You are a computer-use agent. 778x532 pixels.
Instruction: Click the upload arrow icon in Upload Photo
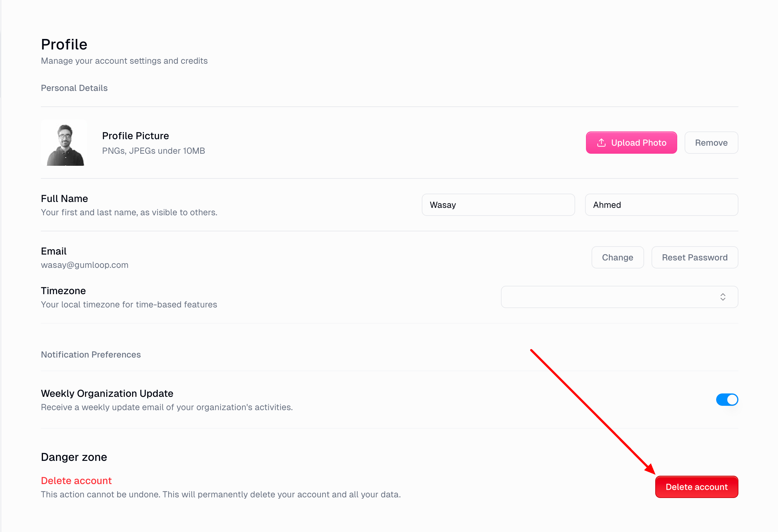coord(601,143)
